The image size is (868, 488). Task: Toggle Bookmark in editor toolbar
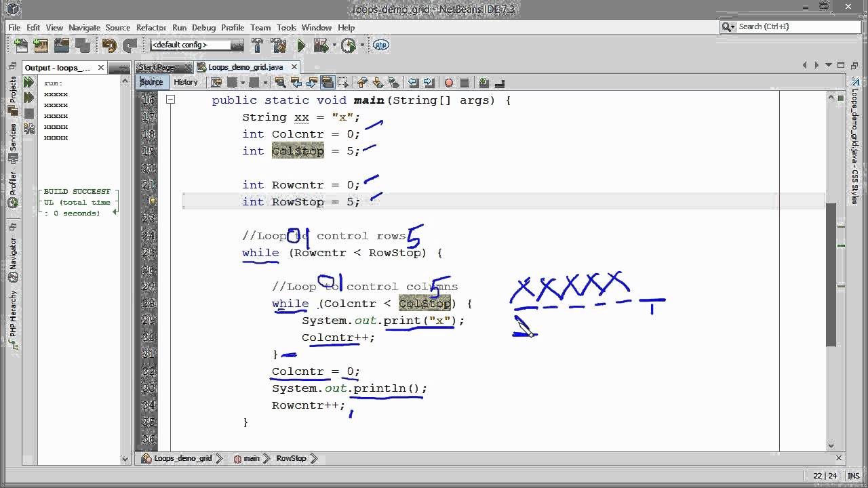(393, 83)
